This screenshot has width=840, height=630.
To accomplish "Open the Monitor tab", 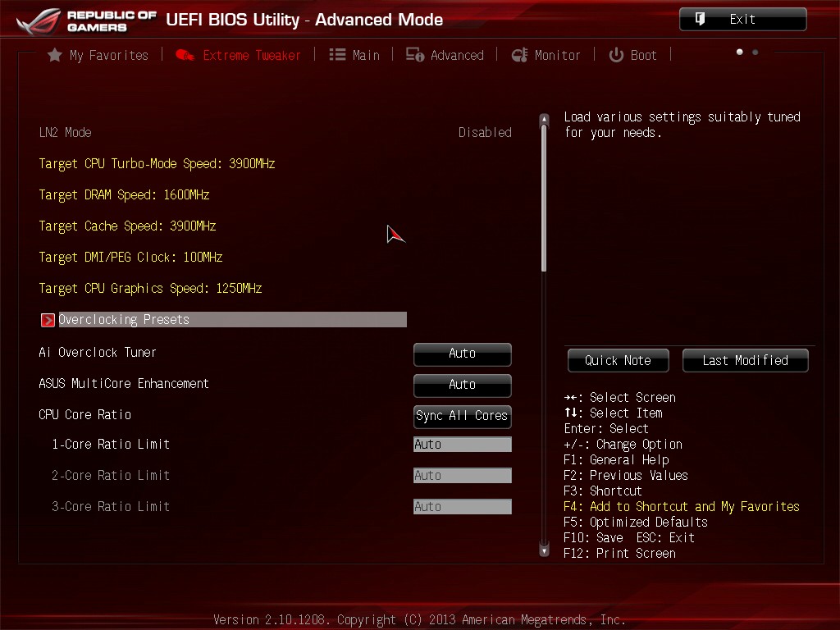I will pos(546,55).
